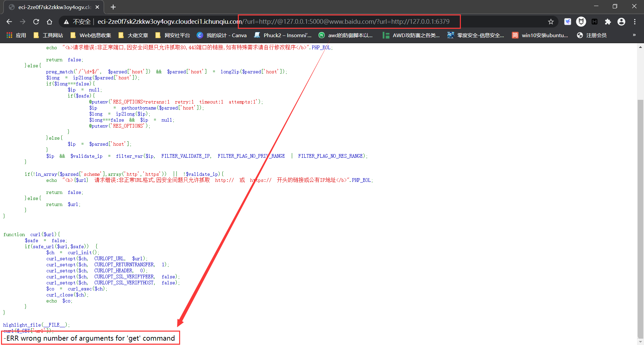Click the address bar URL field
644x345 pixels.
pyautogui.click(x=302, y=22)
